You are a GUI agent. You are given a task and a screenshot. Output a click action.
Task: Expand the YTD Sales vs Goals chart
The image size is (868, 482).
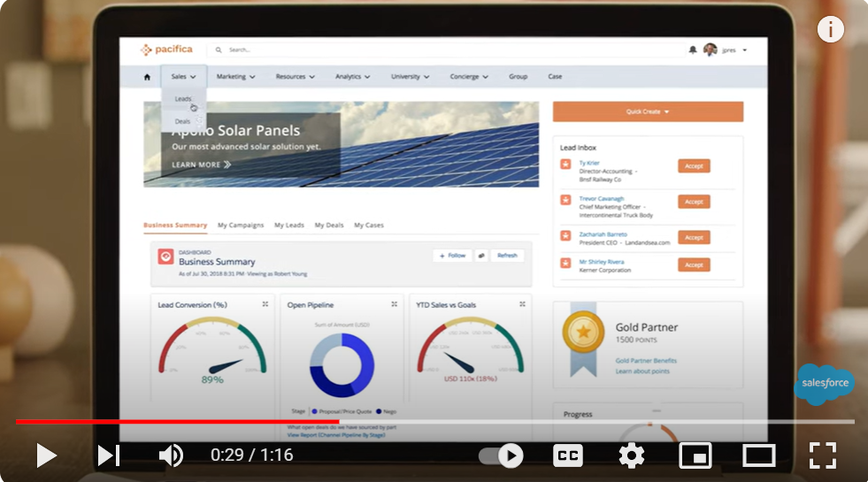tap(522, 304)
